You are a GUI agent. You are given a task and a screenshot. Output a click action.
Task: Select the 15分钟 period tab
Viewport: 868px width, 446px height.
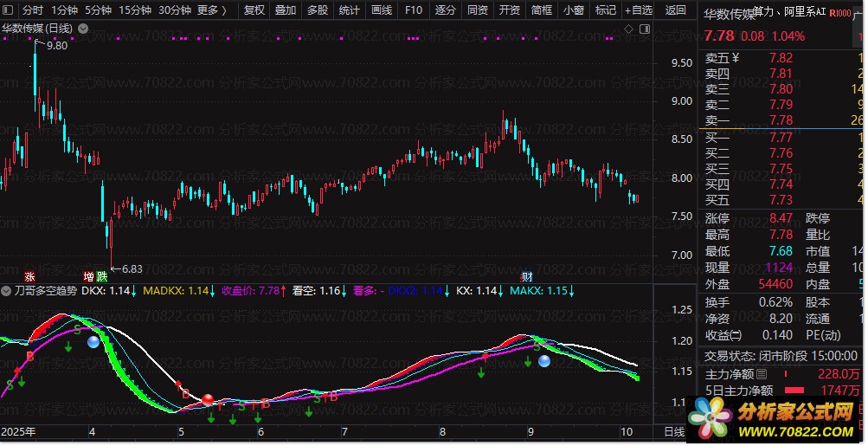point(134,10)
